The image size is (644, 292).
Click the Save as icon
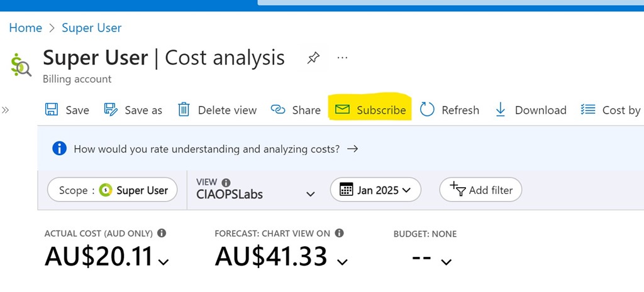111,110
